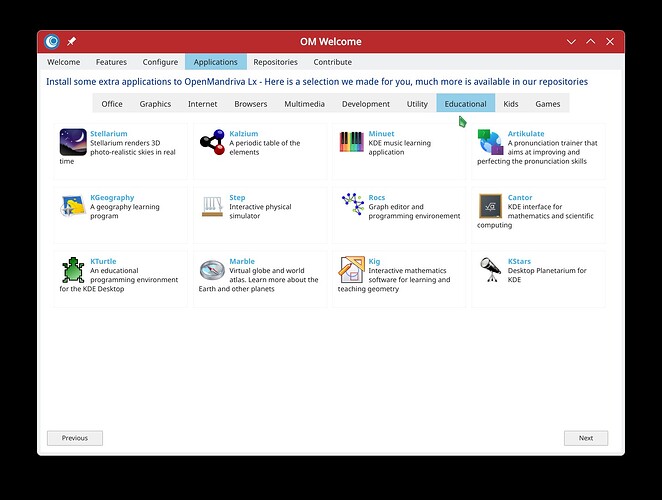
Task: Click the KGeography map icon
Action: pyautogui.click(x=73, y=206)
